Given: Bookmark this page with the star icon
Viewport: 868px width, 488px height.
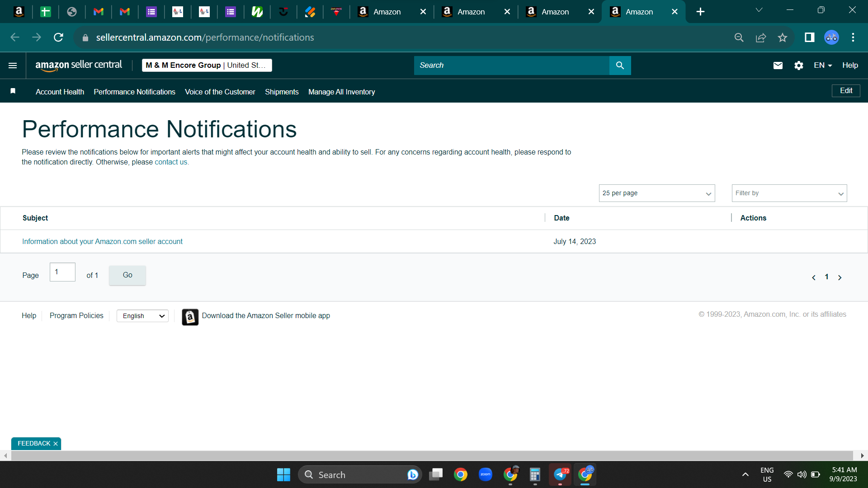Looking at the screenshot, I should [783, 38].
